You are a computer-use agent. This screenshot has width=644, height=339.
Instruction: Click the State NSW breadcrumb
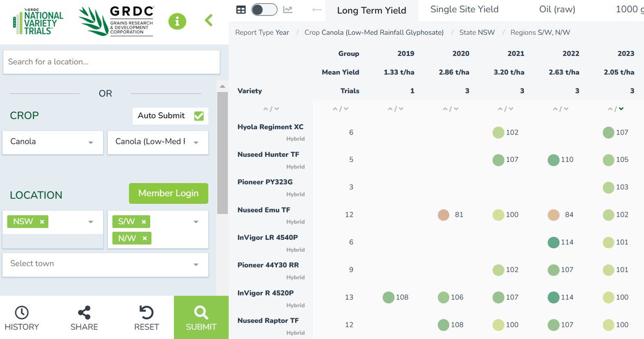point(477,33)
